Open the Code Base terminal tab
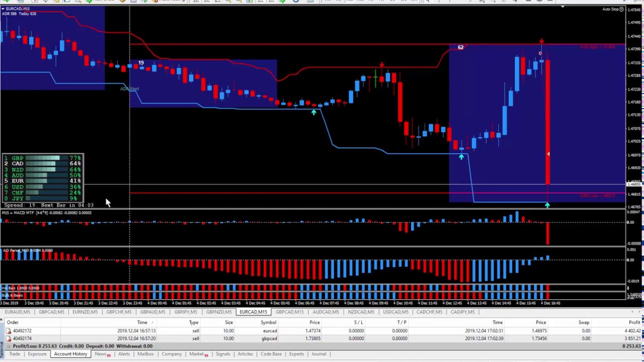The image size is (644, 362). pyautogui.click(x=271, y=354)
